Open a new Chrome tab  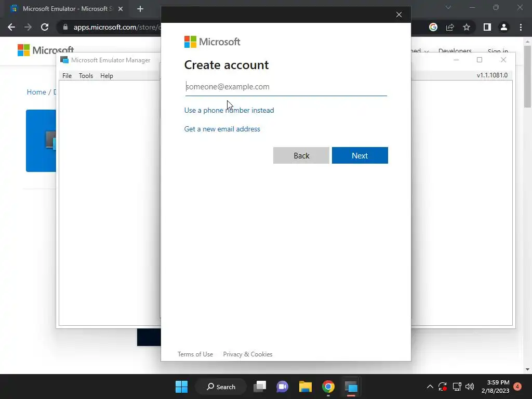point(140,9)
